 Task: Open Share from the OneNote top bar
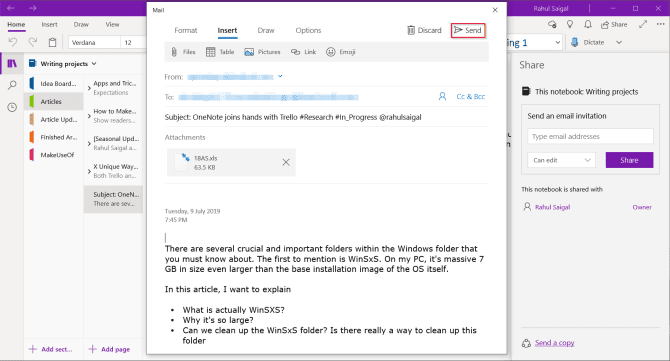(x=614, y=25)
